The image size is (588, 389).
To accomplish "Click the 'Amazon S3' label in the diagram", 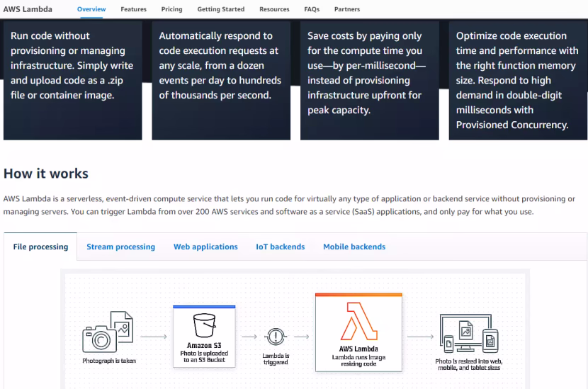I will tap(204, 345).
